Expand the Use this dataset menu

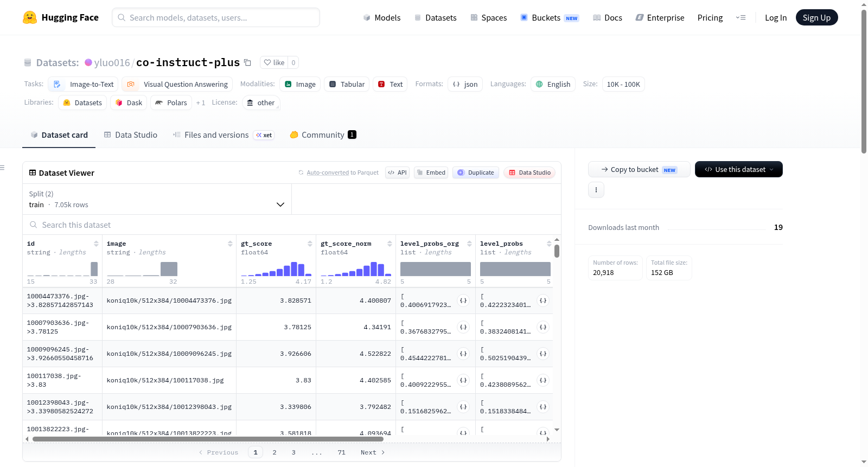739,169
